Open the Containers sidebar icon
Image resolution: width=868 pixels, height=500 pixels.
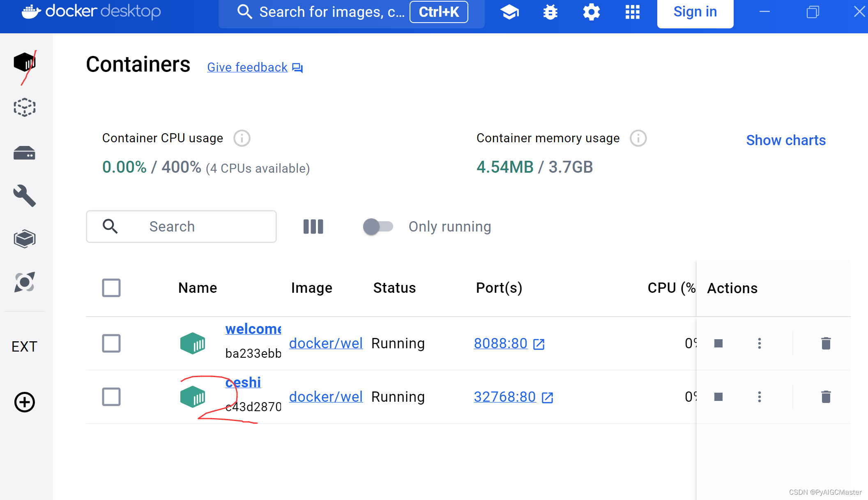click(x=24, y=63)
